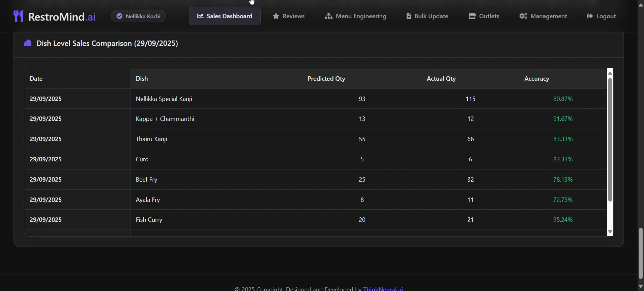Click the star icon beside Reviews
The width and height of the screenshot is (644, 291).
pos(276,16)
